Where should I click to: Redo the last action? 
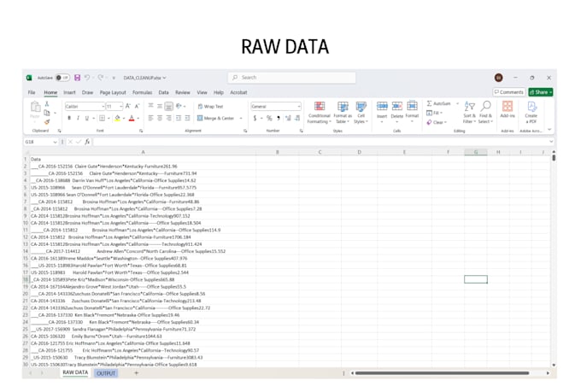(101, 78)
